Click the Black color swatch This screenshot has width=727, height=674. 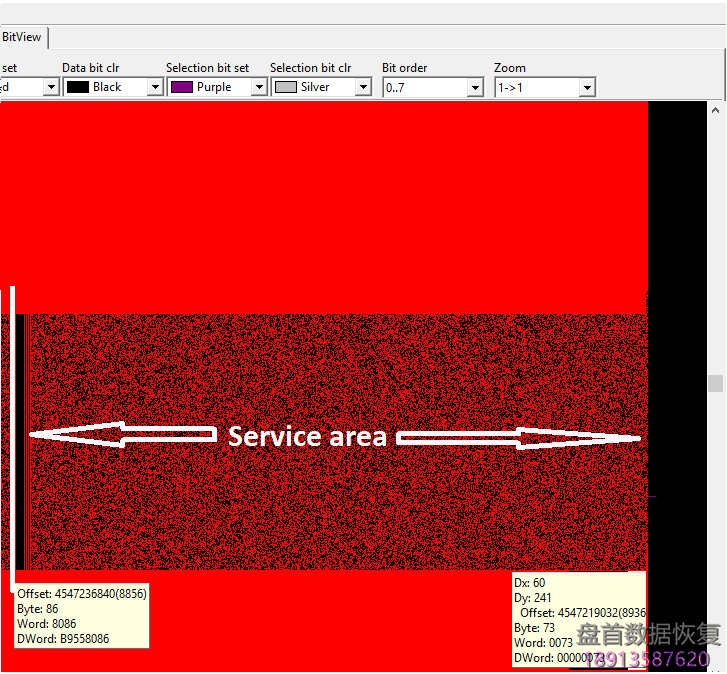[x=77, y=88]
